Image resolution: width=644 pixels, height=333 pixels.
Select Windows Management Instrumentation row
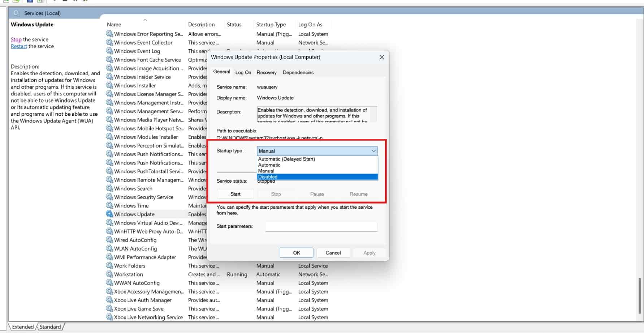tap(156, 103)
